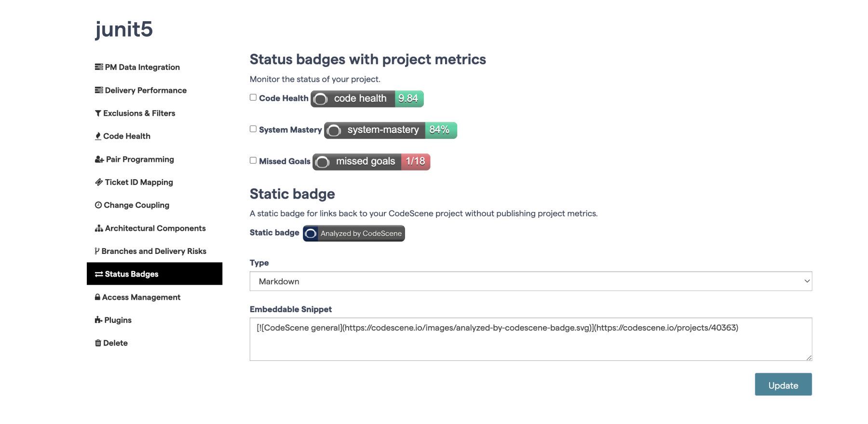Click the Code Health quill icon

[98, 136]
